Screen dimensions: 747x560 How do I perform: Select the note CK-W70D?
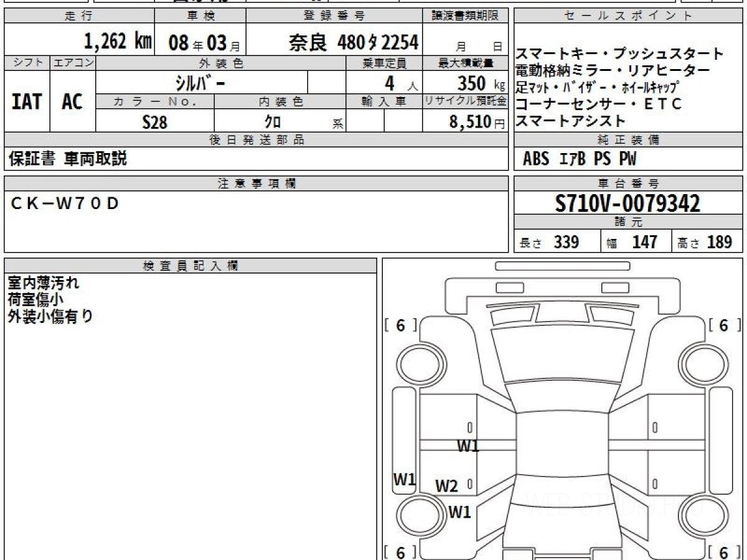click(64, 203)
